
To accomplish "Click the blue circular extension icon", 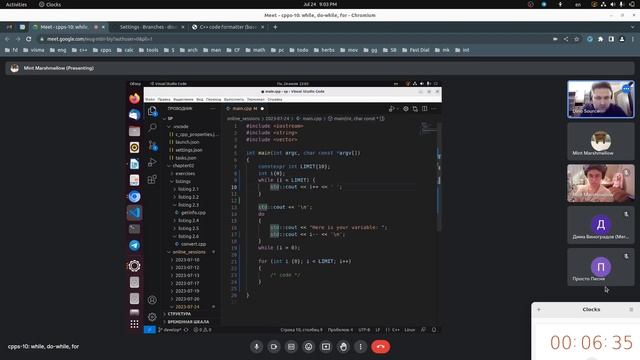I will pyautogui.click(x=590, y=39).
